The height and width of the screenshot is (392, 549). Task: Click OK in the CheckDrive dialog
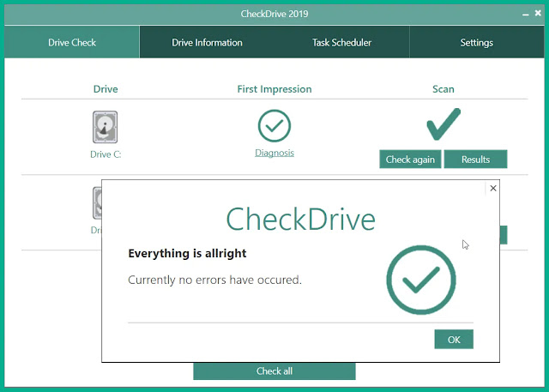tap(454, 339)
